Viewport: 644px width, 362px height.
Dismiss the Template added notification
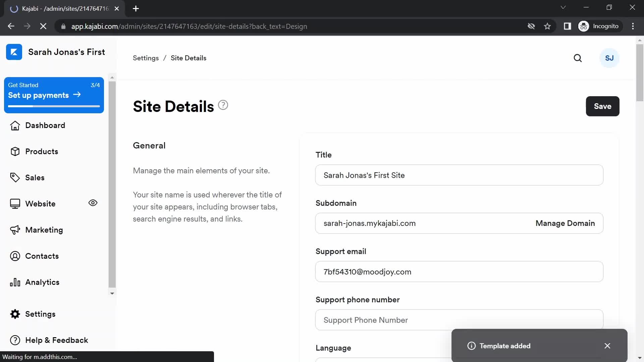click(x=607, y=346)
